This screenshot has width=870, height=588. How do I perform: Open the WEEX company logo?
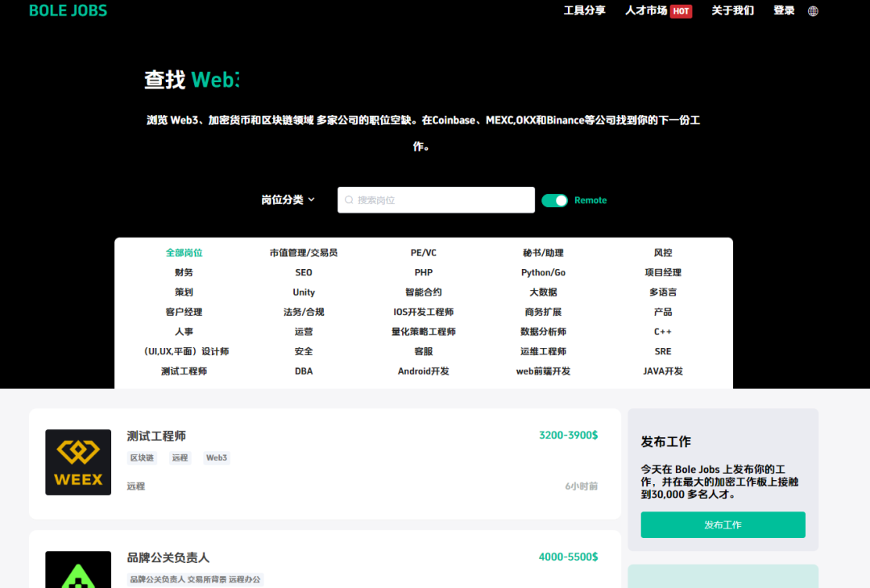(78, 462)
